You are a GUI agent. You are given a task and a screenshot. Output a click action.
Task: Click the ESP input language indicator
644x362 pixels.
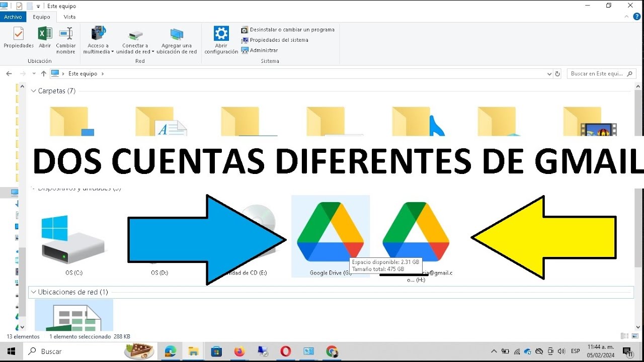coord(575,351)
